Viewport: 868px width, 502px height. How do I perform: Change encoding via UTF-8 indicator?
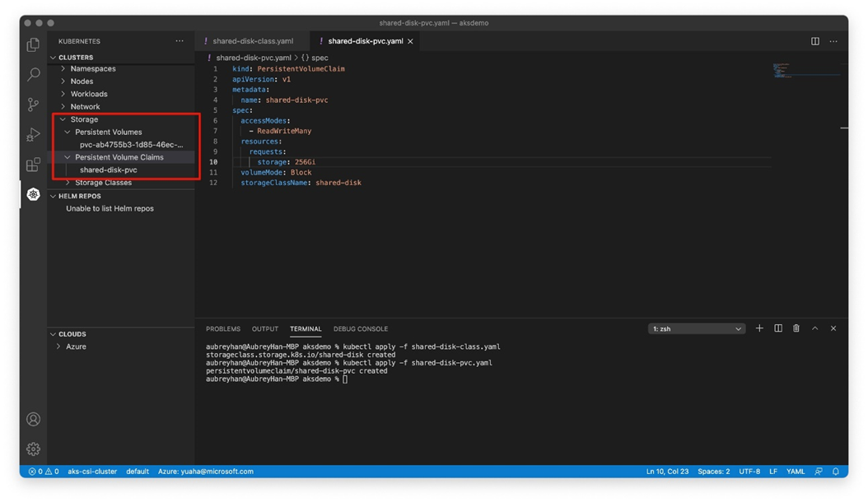point(749,472)
